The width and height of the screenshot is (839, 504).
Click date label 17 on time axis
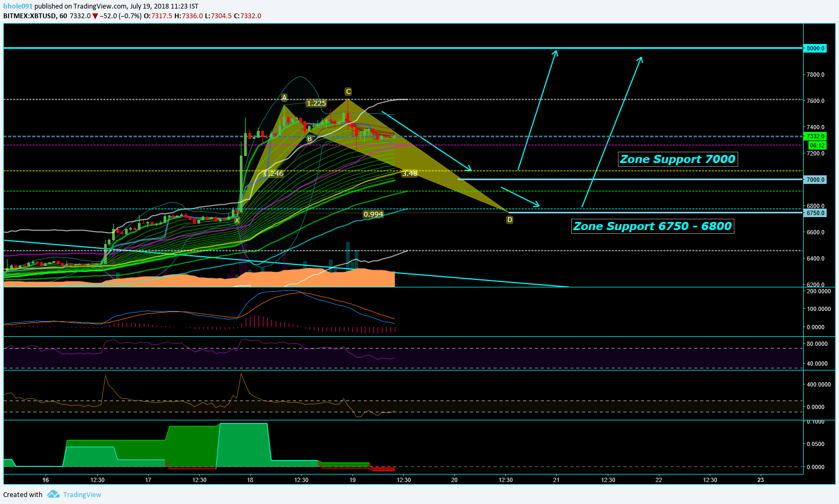click(x=148, y=480)
